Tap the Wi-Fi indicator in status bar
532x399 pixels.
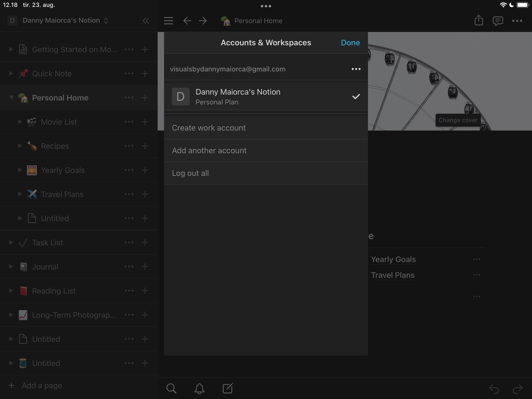coord(503,5)
